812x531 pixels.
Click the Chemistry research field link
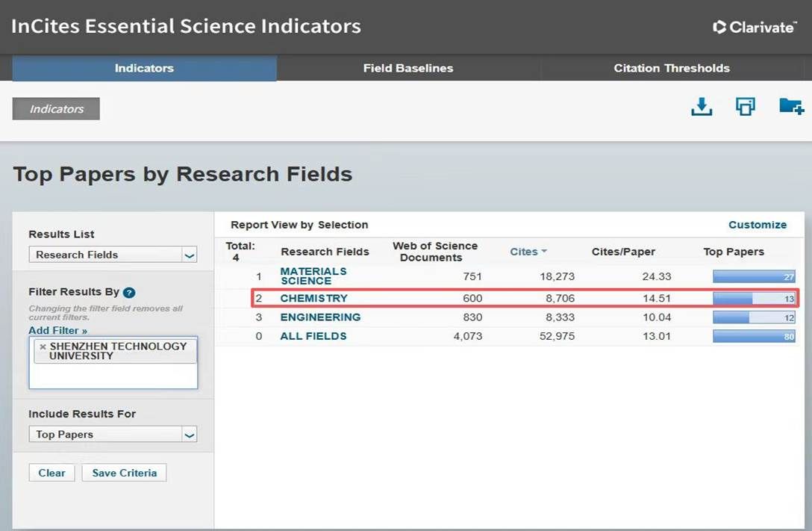(x=314, y=299)
